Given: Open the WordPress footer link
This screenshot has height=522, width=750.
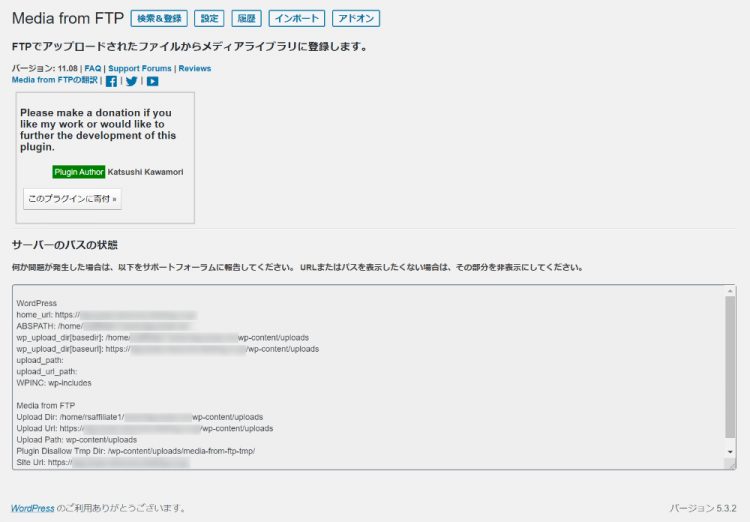Looking at the screenshot, I should tap(33, 508).
